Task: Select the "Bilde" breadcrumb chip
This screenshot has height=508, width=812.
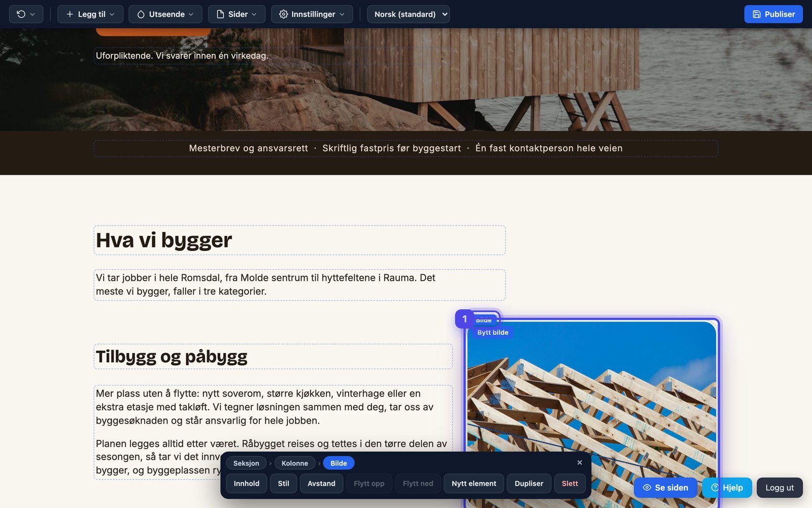Action: pos(339,463)
